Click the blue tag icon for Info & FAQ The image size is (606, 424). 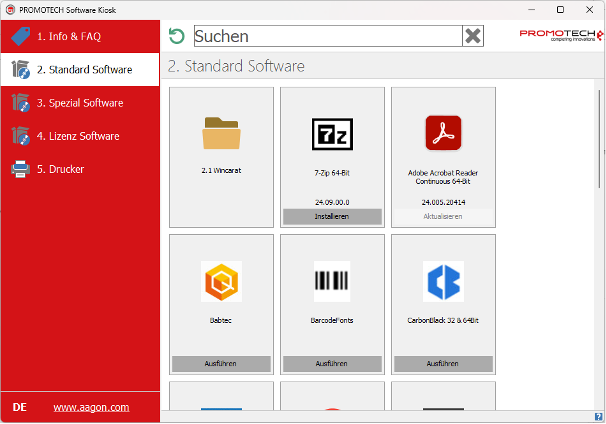pos(20,36)
